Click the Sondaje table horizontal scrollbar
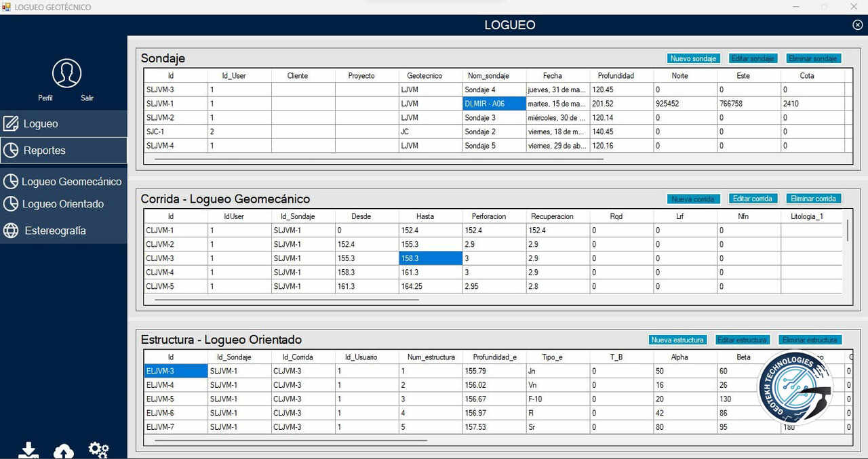The image size is (868, 459). pos(378,160)
